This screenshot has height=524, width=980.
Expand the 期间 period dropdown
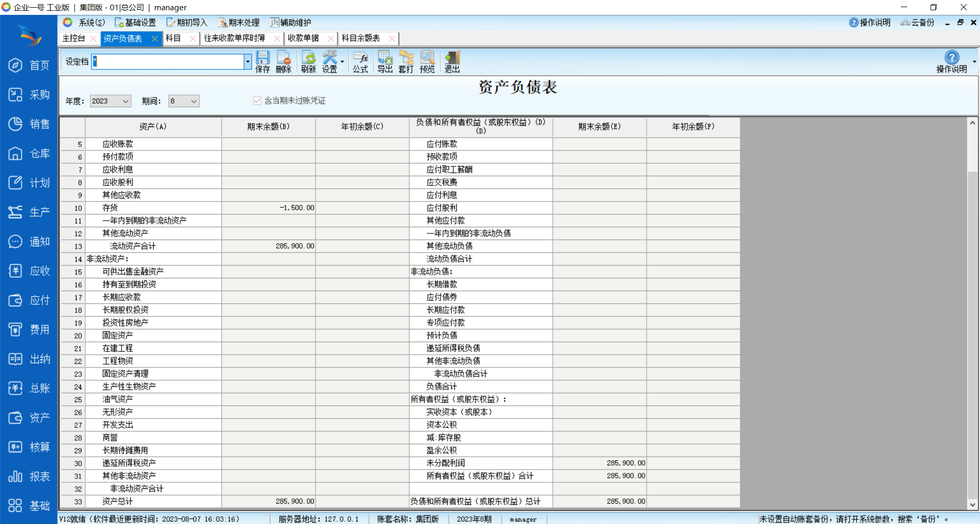(193, 101)
